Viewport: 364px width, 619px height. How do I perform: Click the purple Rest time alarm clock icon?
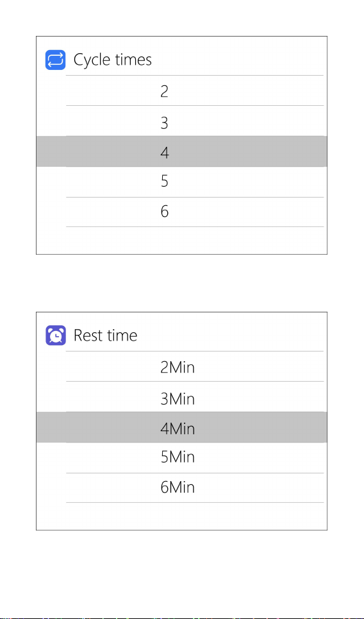(x=55, y=335)
